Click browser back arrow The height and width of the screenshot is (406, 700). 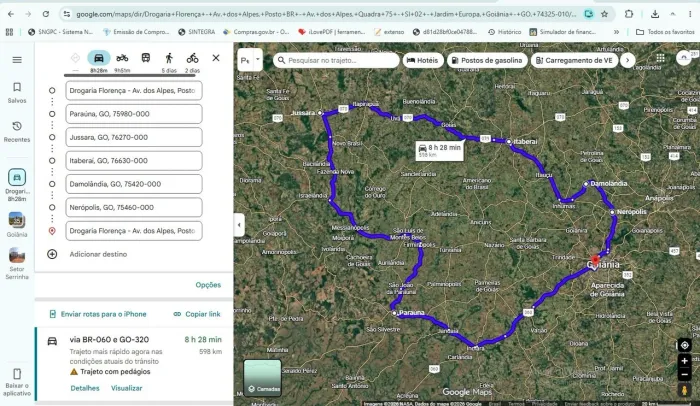pyautogui.click(x=11, y=14)
